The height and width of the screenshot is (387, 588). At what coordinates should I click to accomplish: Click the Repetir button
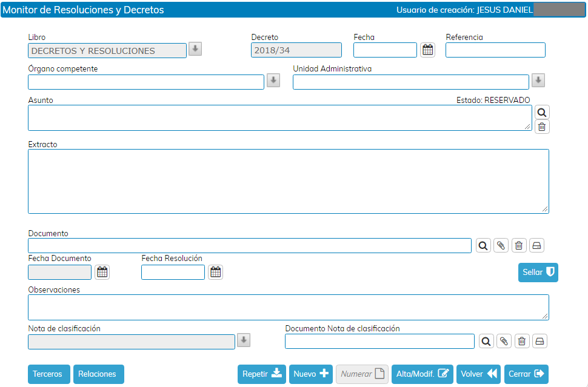pos(262,374)
